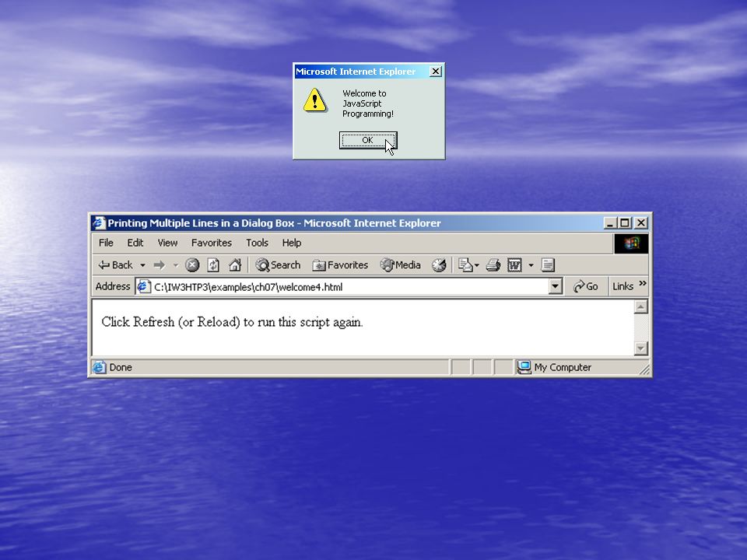Click the 'My Computer' status bar text

[x=563, y=367]
